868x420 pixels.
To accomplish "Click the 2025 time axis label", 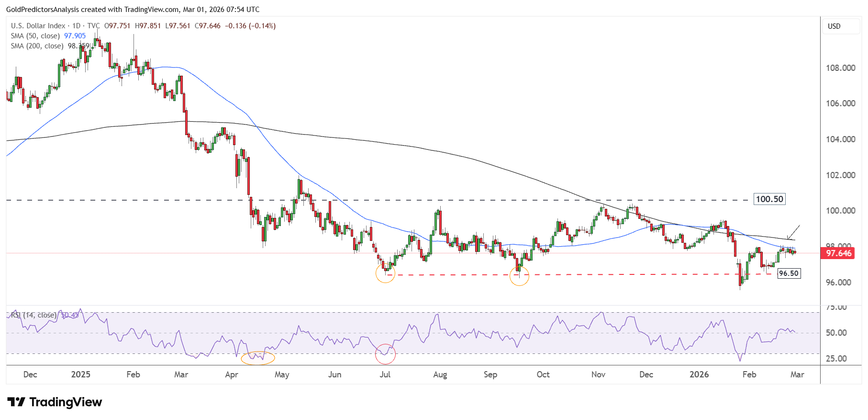I will [81, 375].
